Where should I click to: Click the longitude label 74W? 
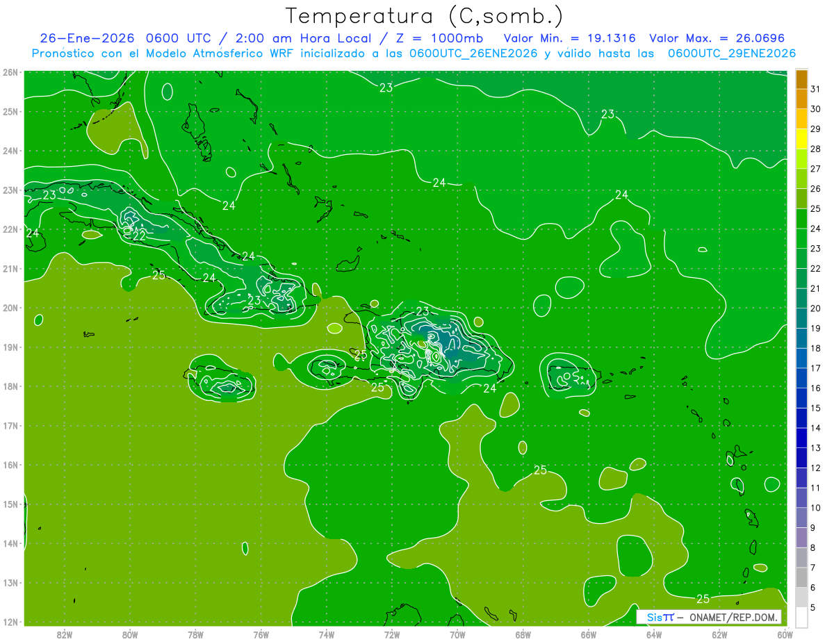(x=327, y=634)
